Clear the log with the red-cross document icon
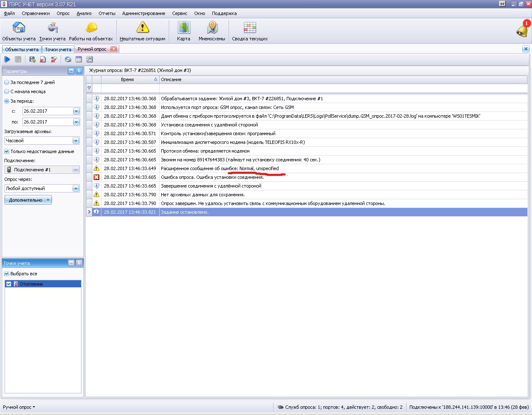Screen dimensions: 532x415 coord(43,59)
